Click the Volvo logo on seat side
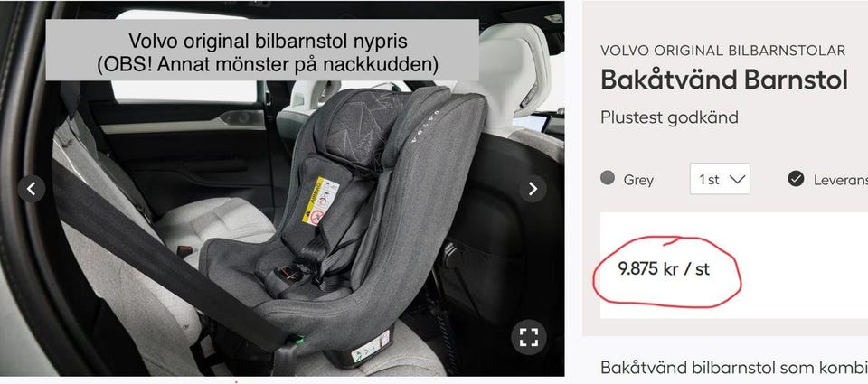Image resolution: width=868 pixels, height=384 pixels. click(425, 126)
